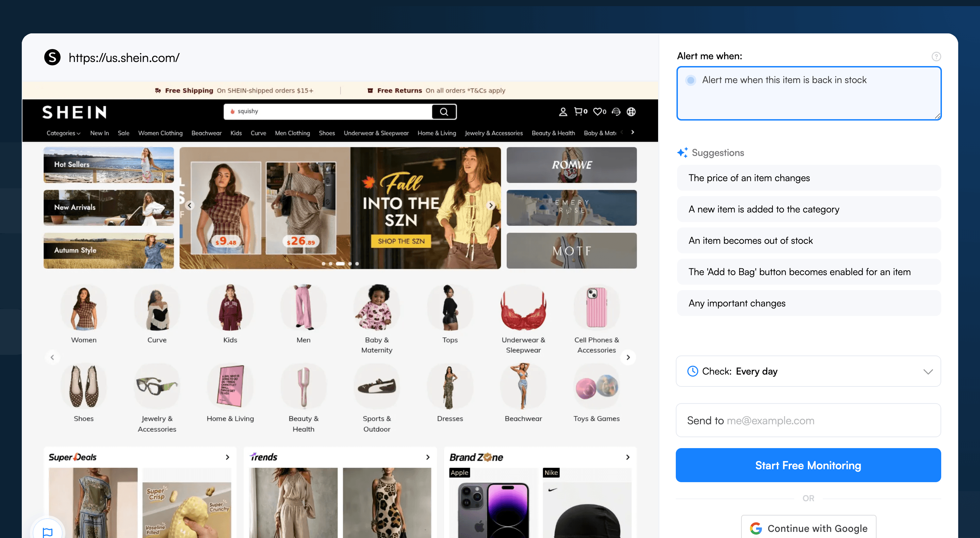Click the help question mark icon
Image resolution: width=980 pixels, height=538 pixels.
[x=936, y=56]
